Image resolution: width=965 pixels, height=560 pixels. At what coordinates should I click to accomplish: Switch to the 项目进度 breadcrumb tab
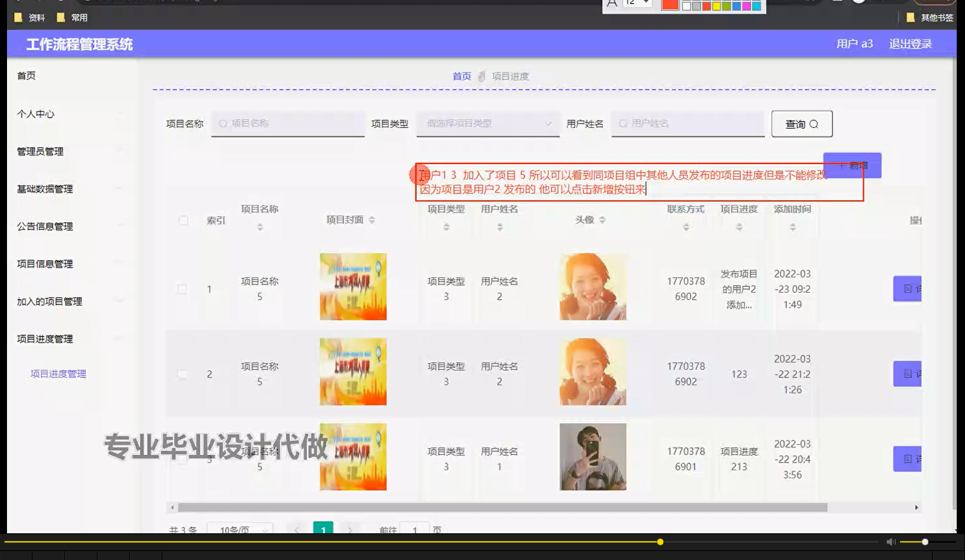[511, 76]
